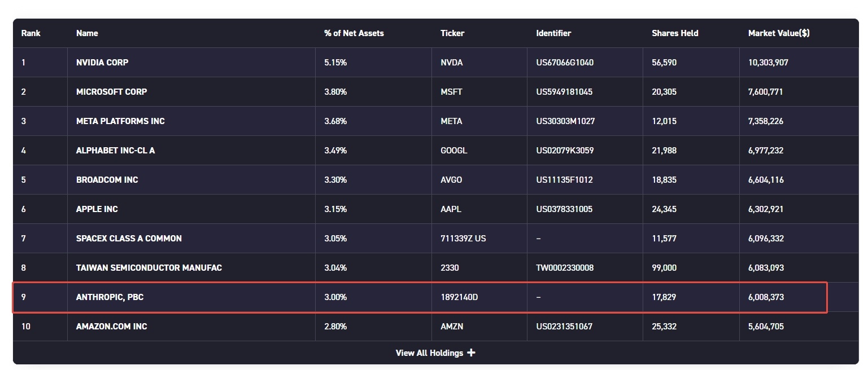Click the 3.00% net assets value
Viewport: 868px width, 370px height.
pyautogui.click(x=335, y=297)
